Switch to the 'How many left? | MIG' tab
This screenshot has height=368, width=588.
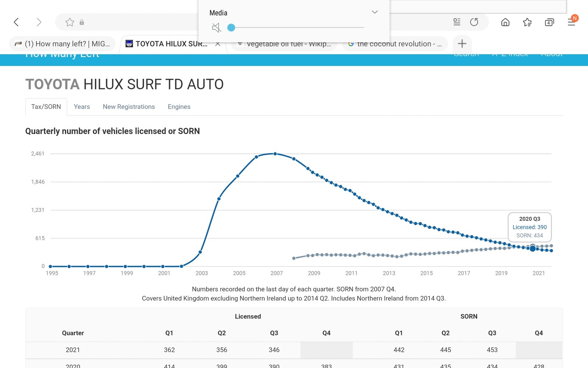pyautogui.click(x=62, y=44)
